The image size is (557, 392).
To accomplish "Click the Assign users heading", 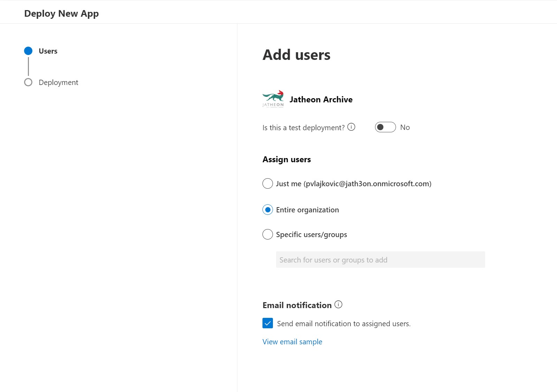I will click(x=287, y=159).
